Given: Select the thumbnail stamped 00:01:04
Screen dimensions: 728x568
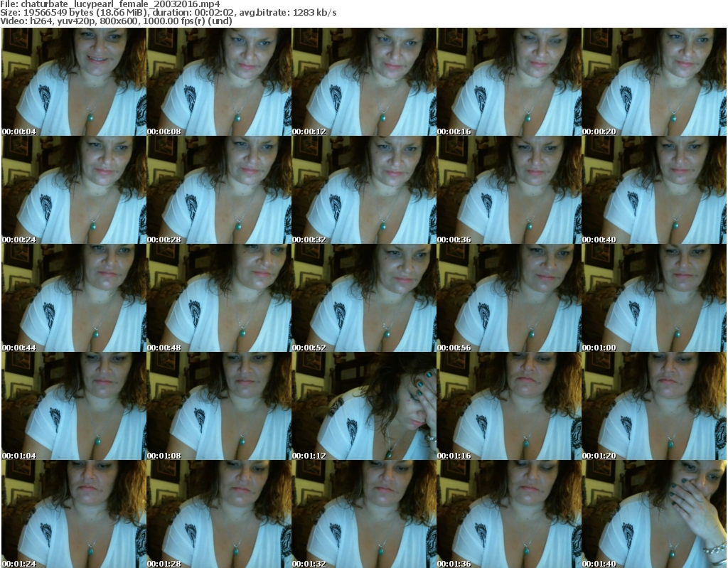Looking at the screenshot, I should click(x=74, y=406).
